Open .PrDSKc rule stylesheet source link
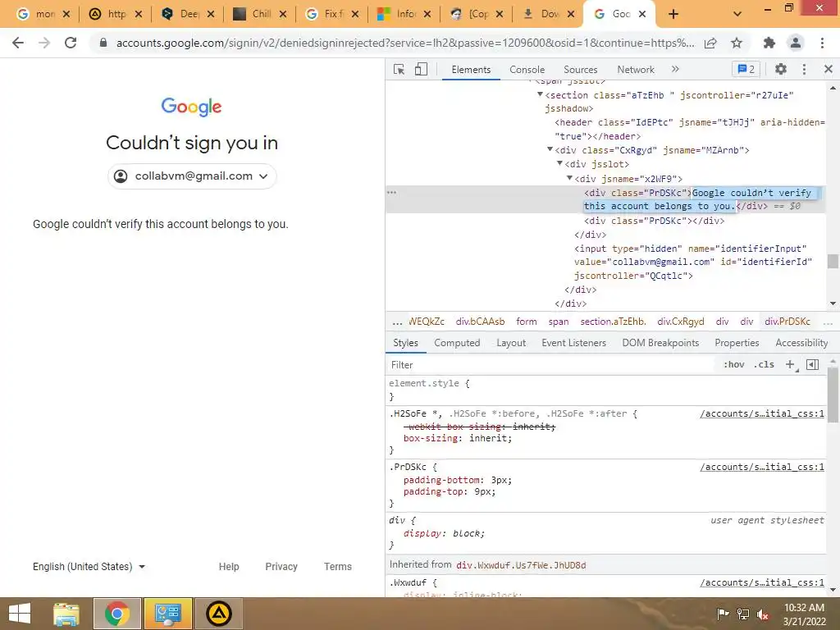Viewport: 840px width, 630px height. (x=762, y=467)
